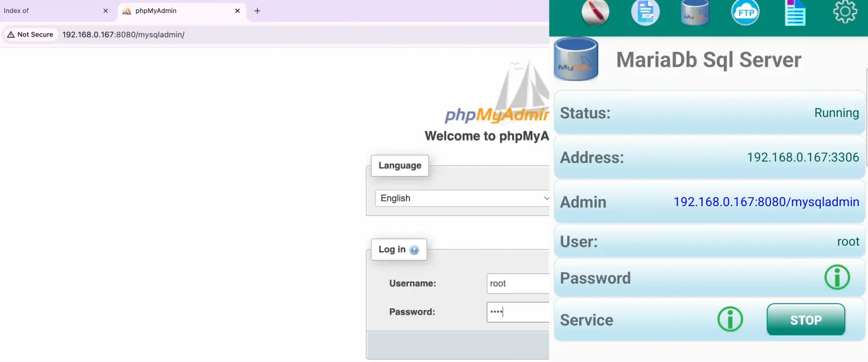
Task: Expand the English language dropdown
Action: [x=462, y=198]
